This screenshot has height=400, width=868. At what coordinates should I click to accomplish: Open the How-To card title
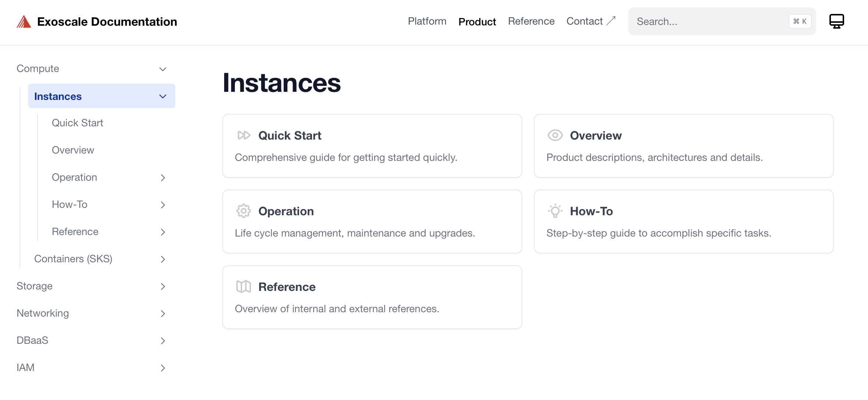[x=591, y=211]
